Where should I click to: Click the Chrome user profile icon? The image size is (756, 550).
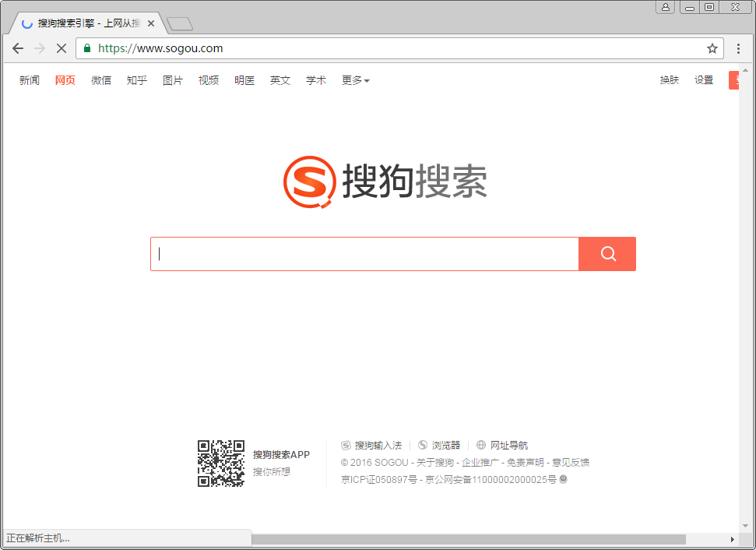click(666, 7)
